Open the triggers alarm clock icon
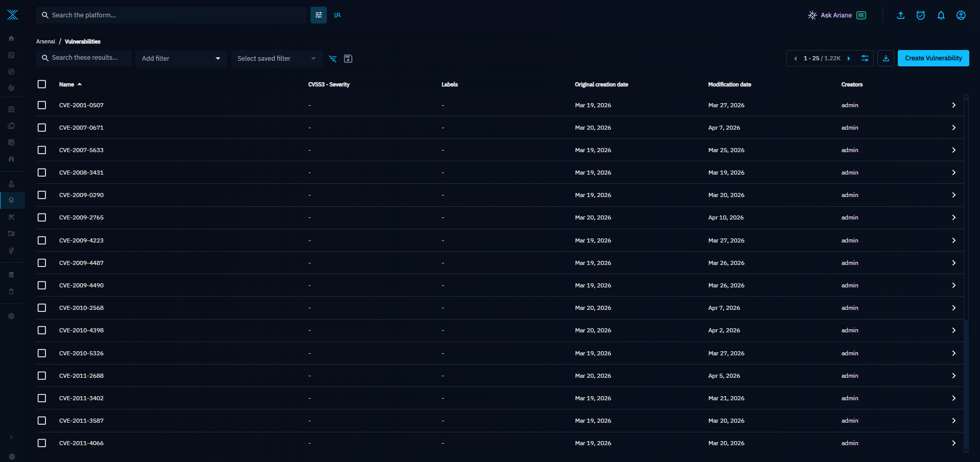 (921, 15)
